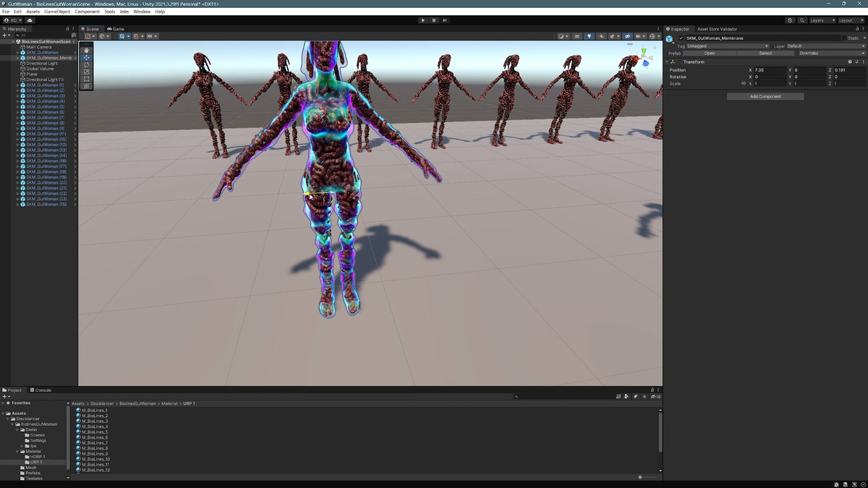The width and height of the screenshot is (868, 488).
Task: Open the GameObject menu
Action: pyautogui.click(x=57, y=12)
